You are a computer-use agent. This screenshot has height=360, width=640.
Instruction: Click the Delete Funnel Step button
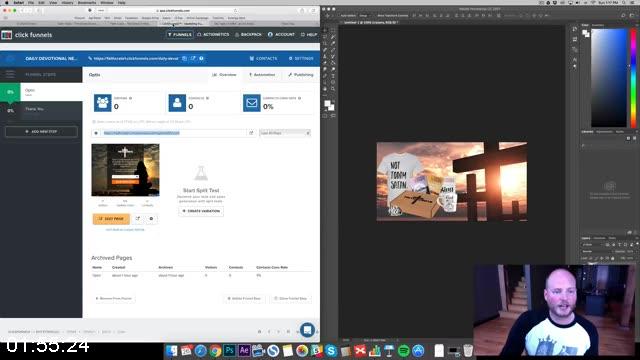(x=244, y=298)
